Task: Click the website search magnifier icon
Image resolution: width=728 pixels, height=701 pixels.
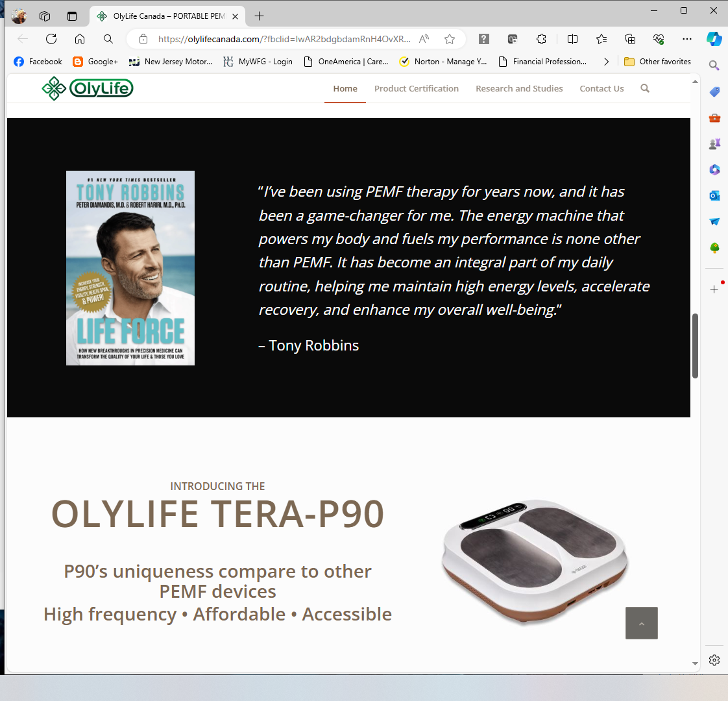Action: click(645, 88)
